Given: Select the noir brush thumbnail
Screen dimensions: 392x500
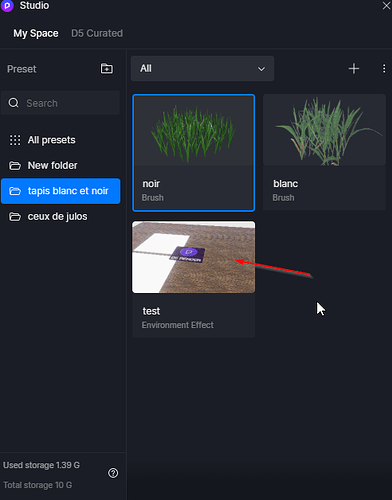Looking at the screenshot, I should pyautogui.click(x=194, y=131).
